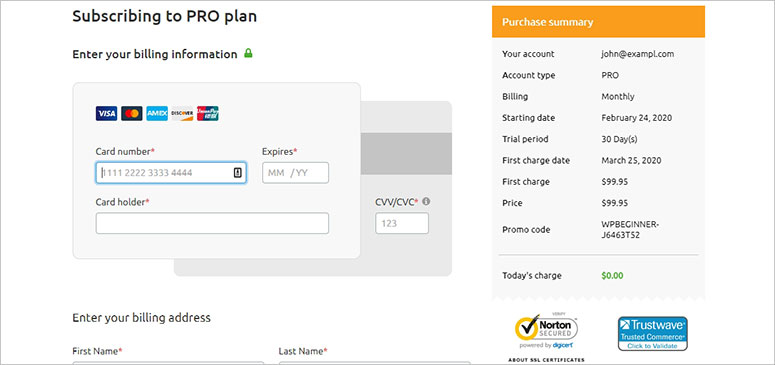Click the Mastercard logo icon
Viewport: 775px width, 365px height.
click(x=131, y=113)
